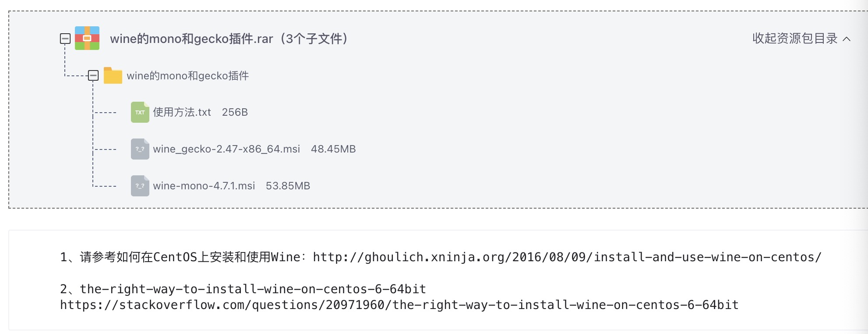Click the 256B file size label

point(235,112)
